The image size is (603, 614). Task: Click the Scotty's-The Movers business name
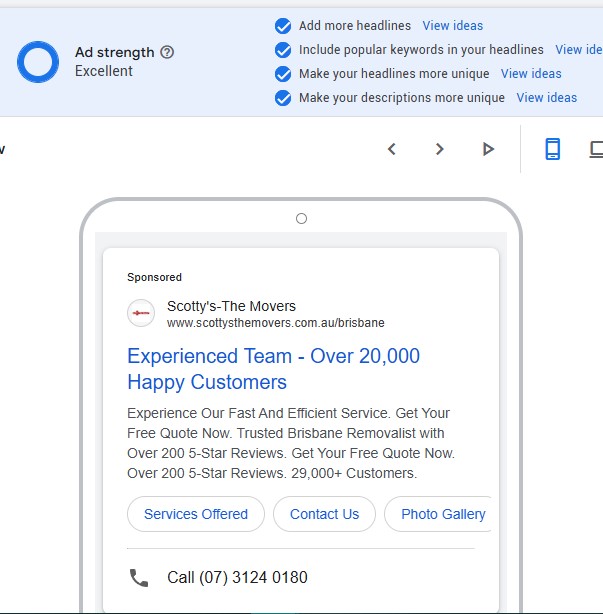coord(231,306)
